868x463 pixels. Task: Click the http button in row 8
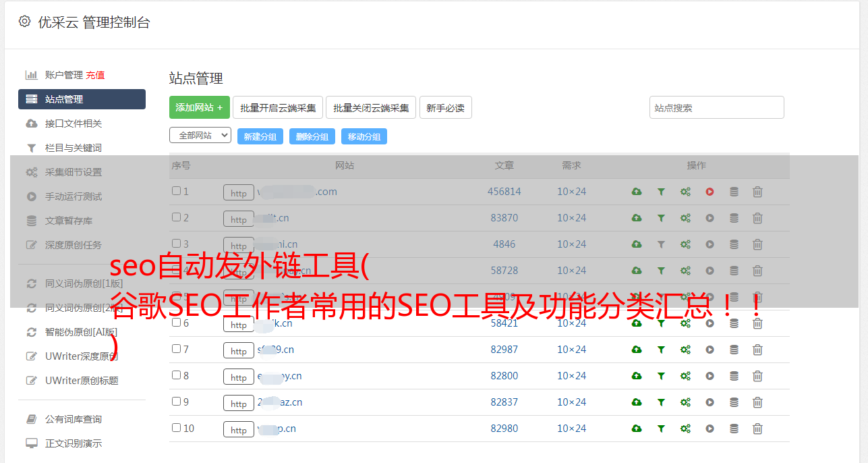pos(239,377)
